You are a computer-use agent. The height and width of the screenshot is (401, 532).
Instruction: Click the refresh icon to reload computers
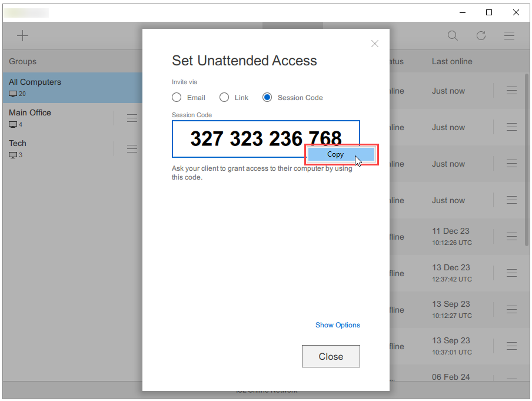[x=481, y=36]
